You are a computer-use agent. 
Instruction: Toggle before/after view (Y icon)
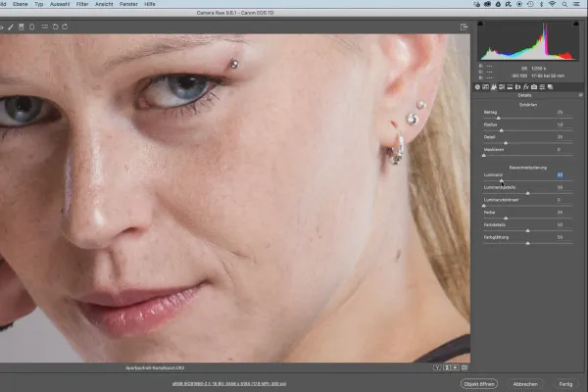coord(437,367)
